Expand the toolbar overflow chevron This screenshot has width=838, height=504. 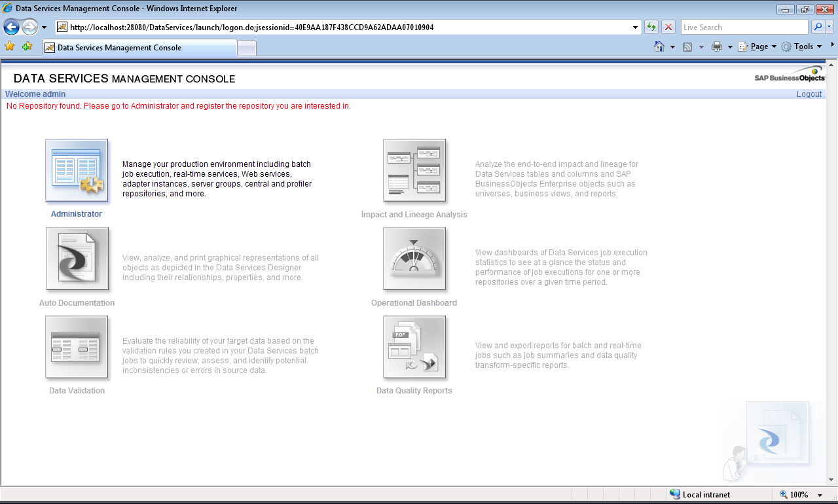[833, 45]
